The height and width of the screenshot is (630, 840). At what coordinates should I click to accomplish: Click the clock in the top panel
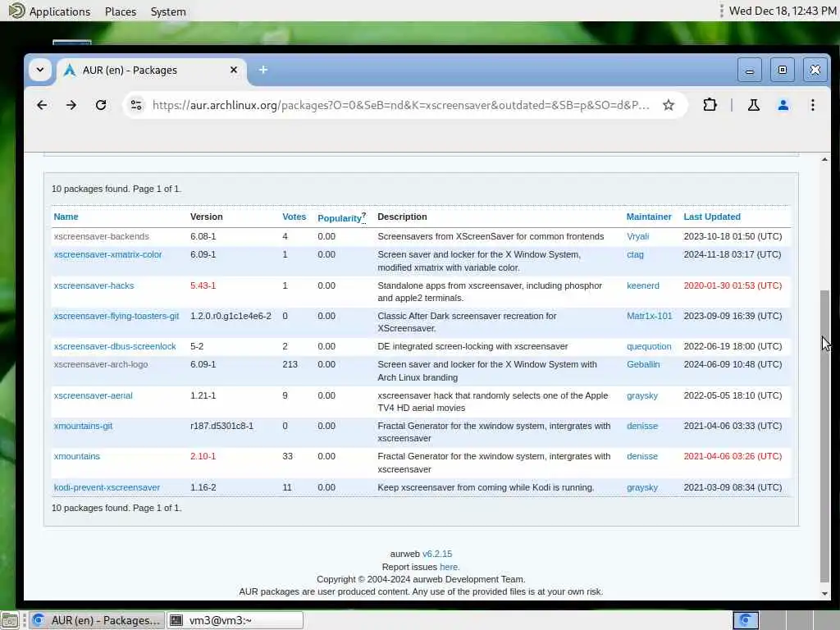point(783,11)
